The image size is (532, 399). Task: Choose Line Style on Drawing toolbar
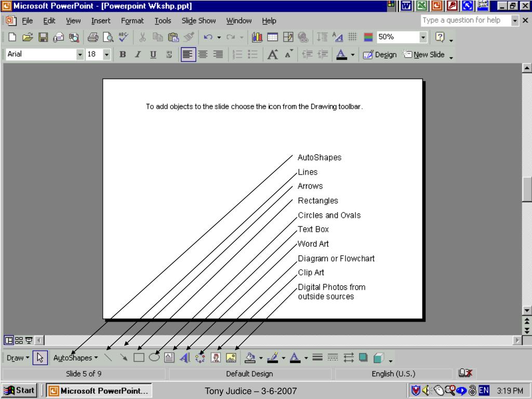pos(317,357)
